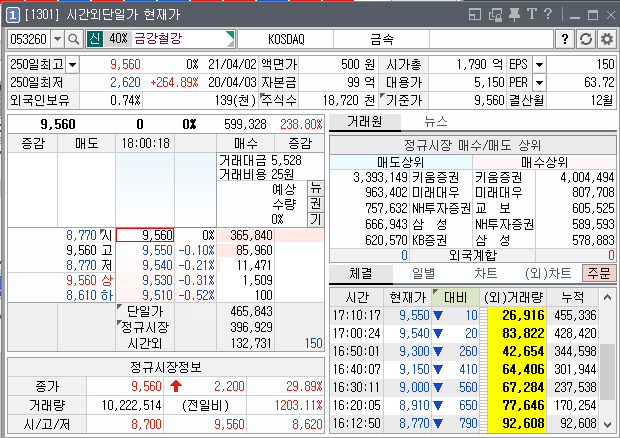This screenshot has width=620, height=438.
Task: Click the T font size icon
Action: tap(533, 13)
